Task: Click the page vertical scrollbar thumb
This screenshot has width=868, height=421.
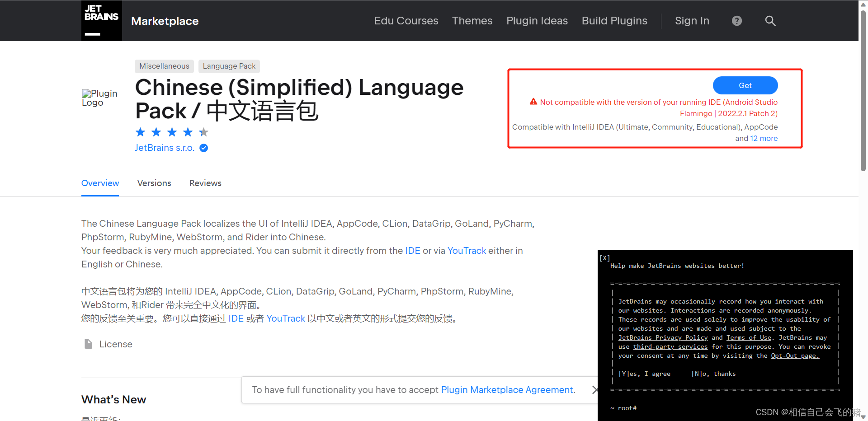Action: 863,90
